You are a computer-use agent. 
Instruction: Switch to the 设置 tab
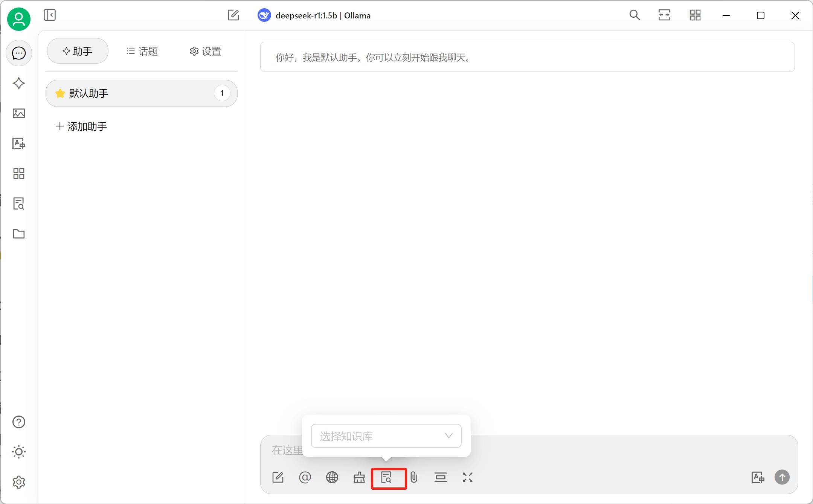coord(205,51)
